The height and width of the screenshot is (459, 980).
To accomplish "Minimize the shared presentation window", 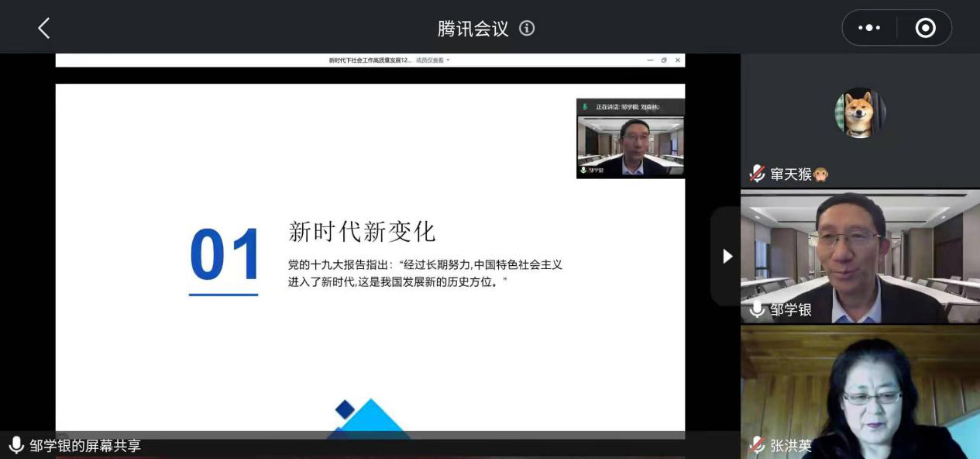I will (x=650, y=60).
